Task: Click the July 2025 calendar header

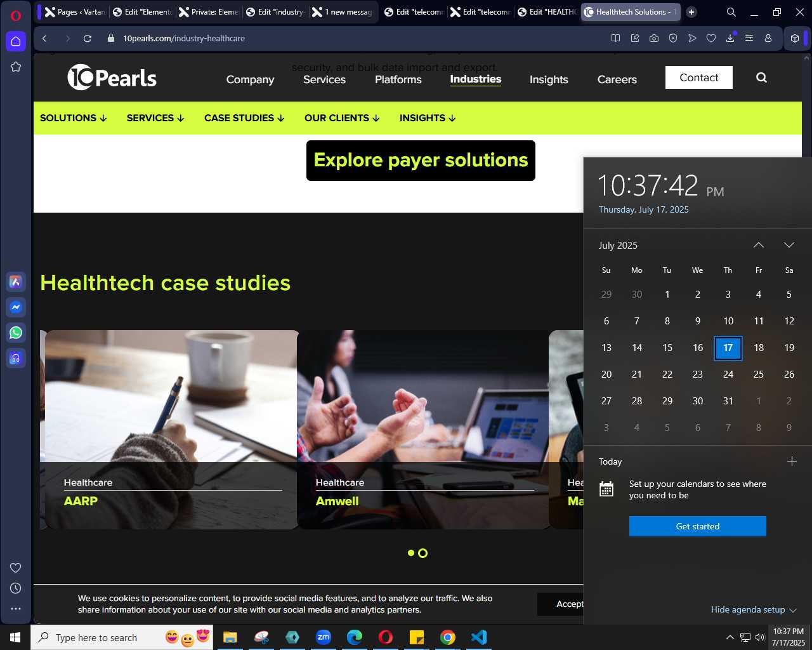Action: 618,246
